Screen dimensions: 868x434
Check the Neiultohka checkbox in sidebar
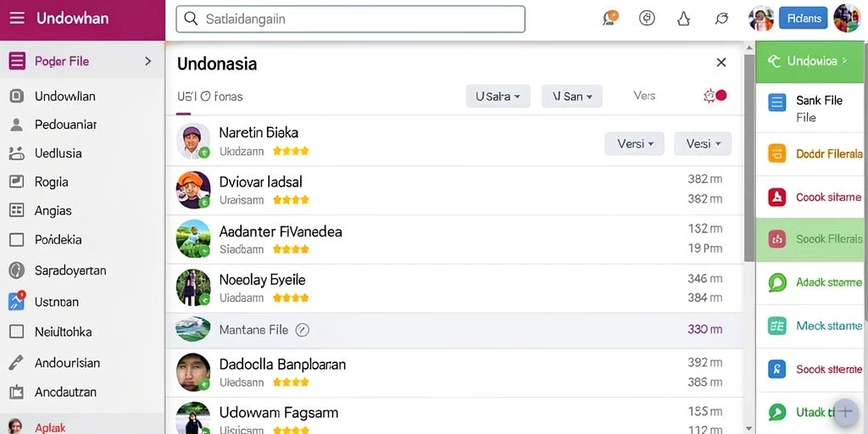(17, 331)
